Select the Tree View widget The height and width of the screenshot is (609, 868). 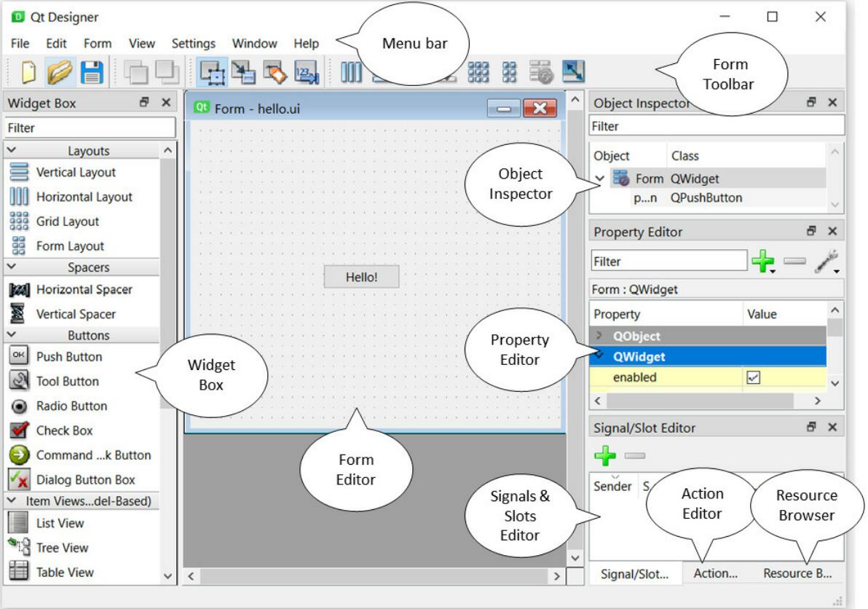click(62, 548)
